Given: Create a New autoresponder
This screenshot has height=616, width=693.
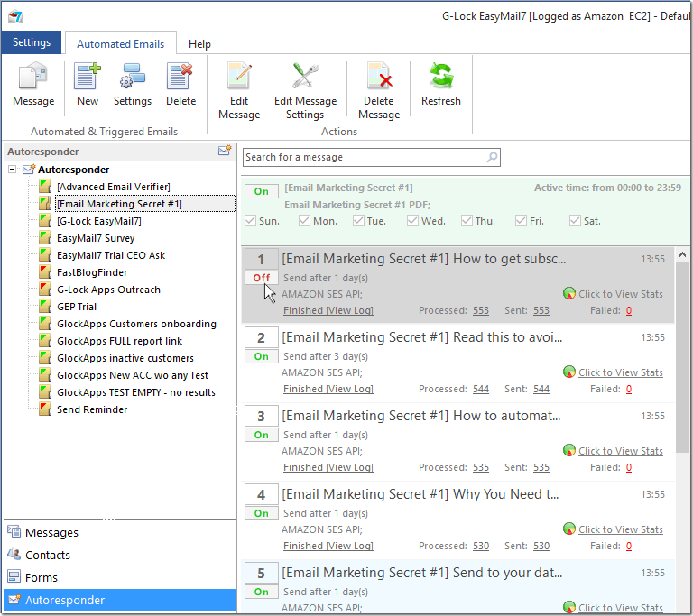Looking at the screenshot, I should pos(88,86).
